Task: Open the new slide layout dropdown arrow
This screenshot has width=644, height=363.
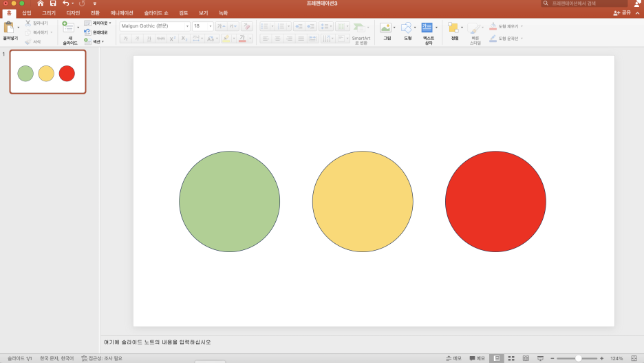Action: [x=78, y=28]
